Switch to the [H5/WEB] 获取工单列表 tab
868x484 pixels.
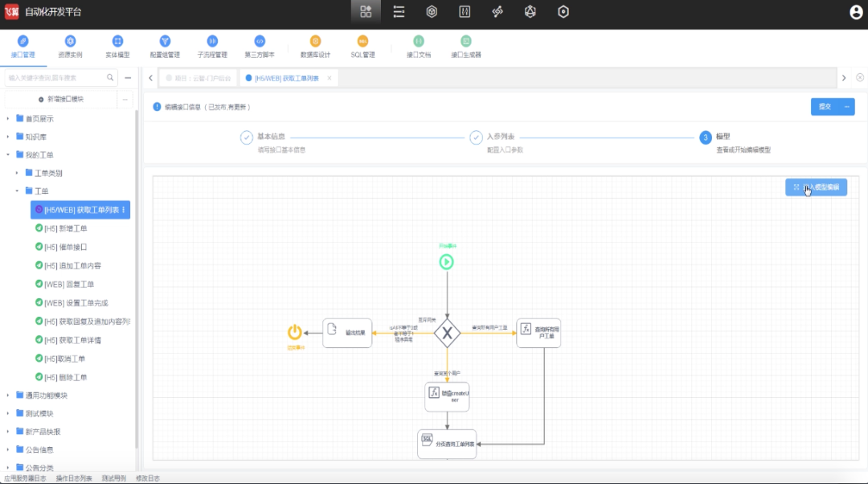(x=282, y=78)
